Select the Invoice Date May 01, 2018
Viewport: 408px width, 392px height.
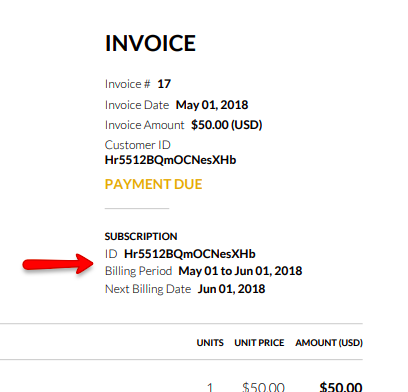(212, 105)
